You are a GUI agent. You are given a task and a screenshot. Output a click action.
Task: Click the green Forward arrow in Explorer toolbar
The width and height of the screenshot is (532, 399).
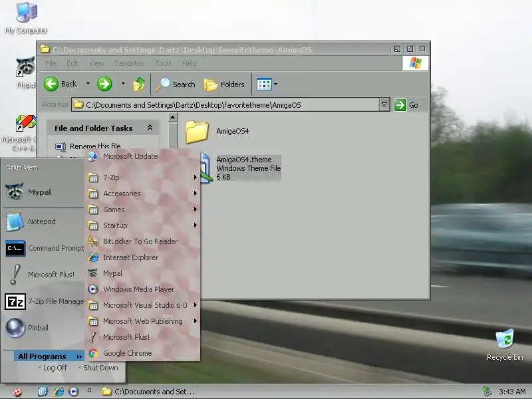click(x=104, y=84)
